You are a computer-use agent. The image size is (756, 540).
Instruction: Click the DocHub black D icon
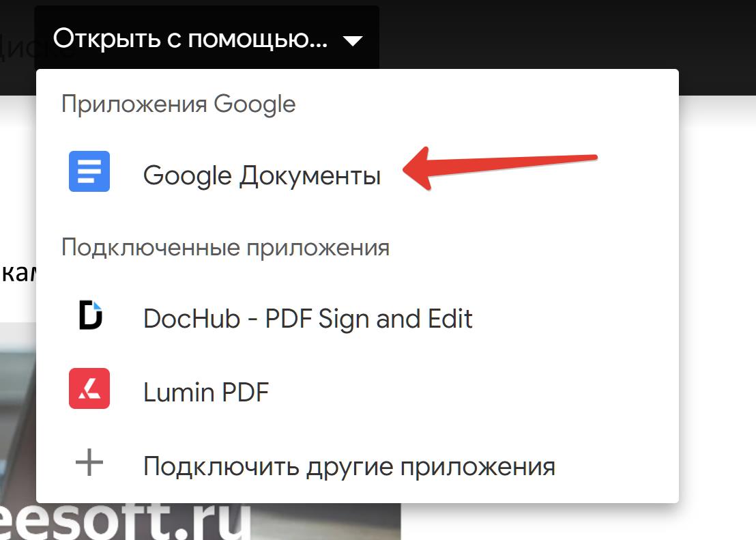tap(89, 315)
